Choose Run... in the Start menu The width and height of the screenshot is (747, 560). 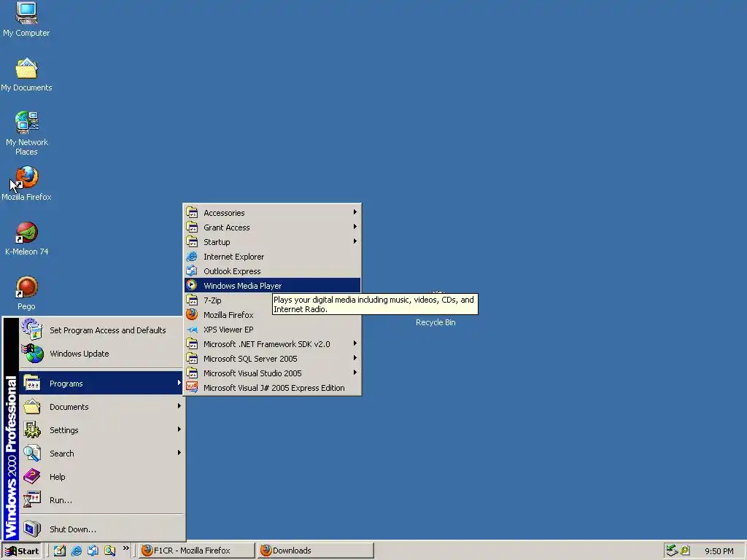[101, 500]
